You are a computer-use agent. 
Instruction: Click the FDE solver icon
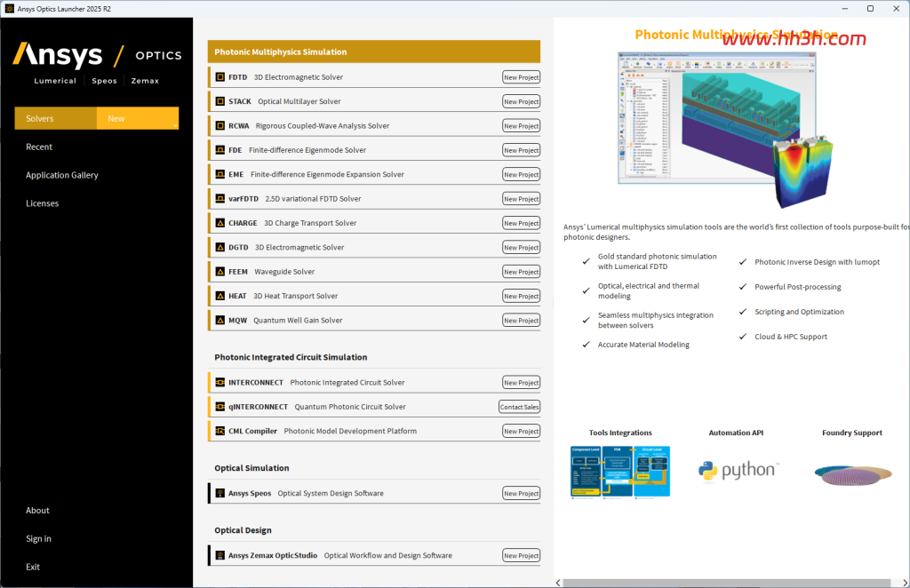point(220,150)
